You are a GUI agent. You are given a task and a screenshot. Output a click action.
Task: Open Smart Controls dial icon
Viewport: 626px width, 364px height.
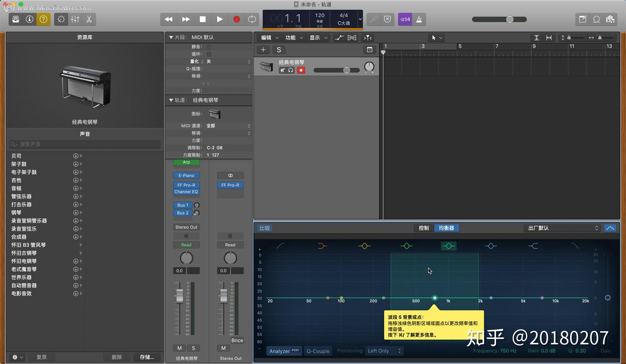tap(61, 19)
